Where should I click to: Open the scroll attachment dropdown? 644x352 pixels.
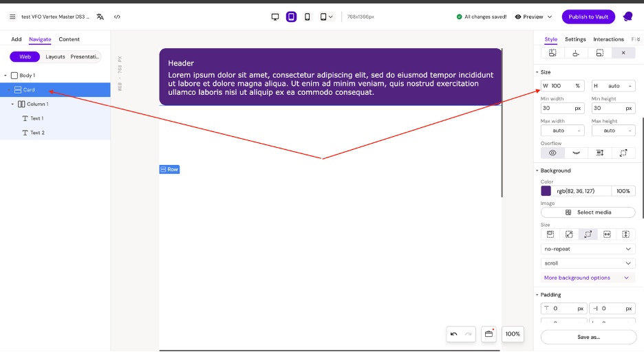588,263
